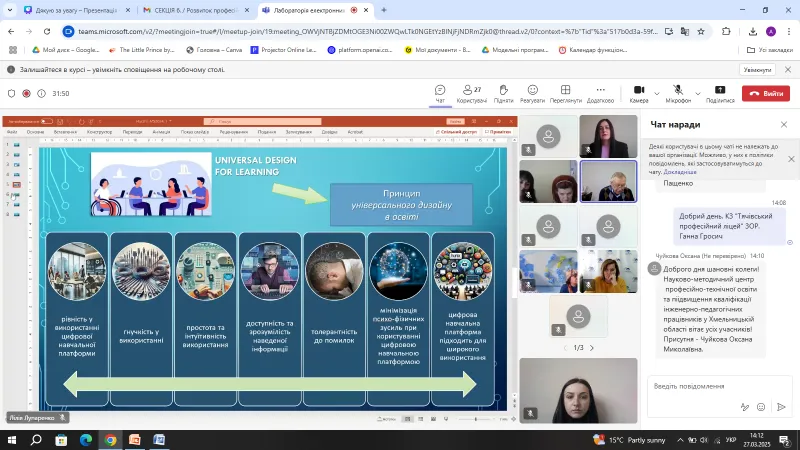This screenshot has height=450, width=800.
Task: Expand the microphone options arrow
Action: pyautogui.click(x=698, y=94)
